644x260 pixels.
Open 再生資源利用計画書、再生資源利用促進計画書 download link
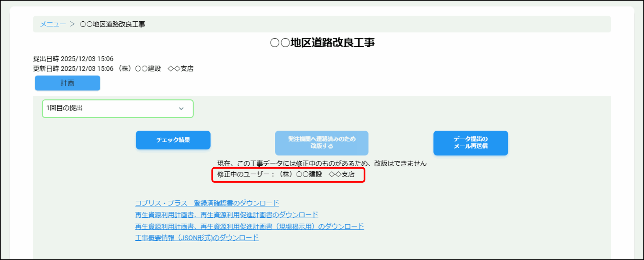point(226,215)
